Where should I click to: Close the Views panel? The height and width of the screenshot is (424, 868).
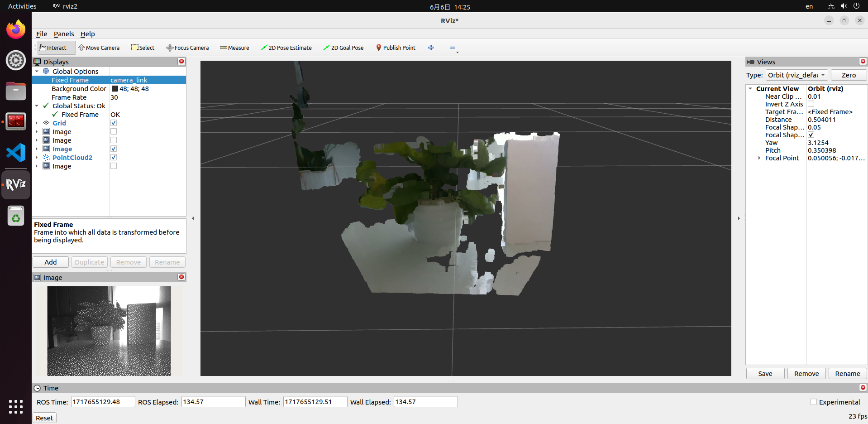coord(863,61)
